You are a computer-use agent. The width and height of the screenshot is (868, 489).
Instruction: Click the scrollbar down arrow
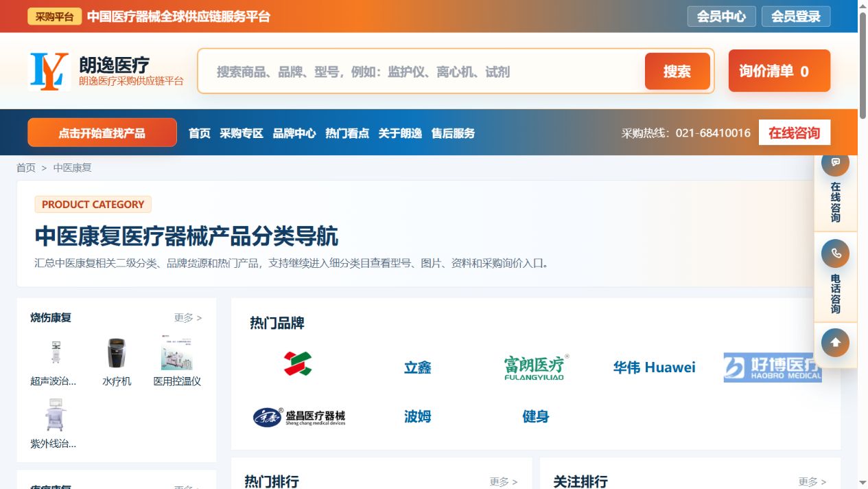coord(863,483)
